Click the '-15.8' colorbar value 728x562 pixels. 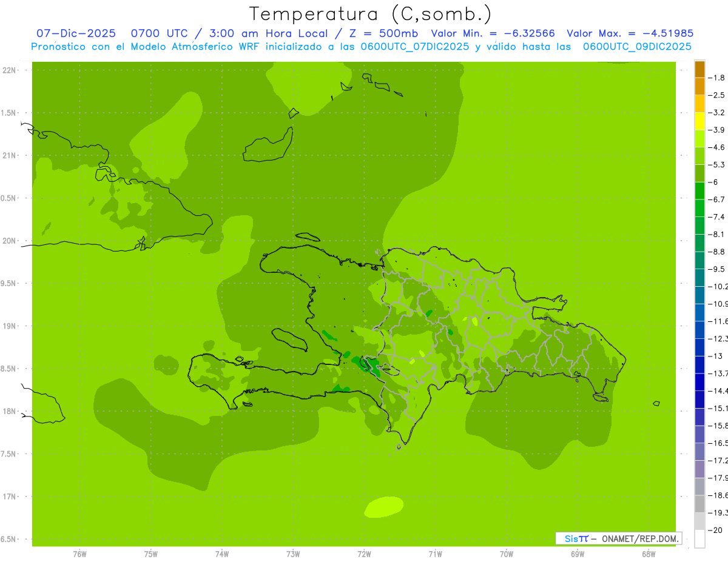(x=718, y=426)
